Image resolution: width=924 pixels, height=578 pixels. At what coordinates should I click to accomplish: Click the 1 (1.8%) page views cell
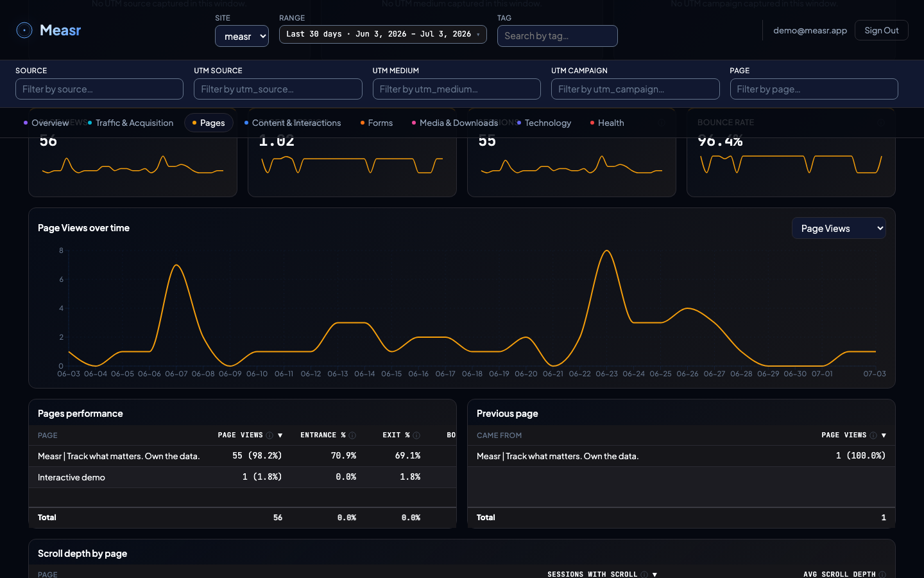262,477
